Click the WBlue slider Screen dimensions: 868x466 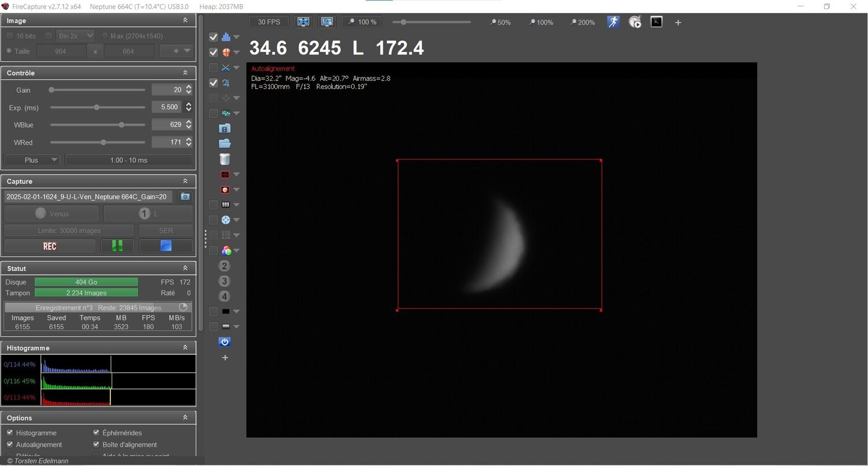tap(97, 124)
